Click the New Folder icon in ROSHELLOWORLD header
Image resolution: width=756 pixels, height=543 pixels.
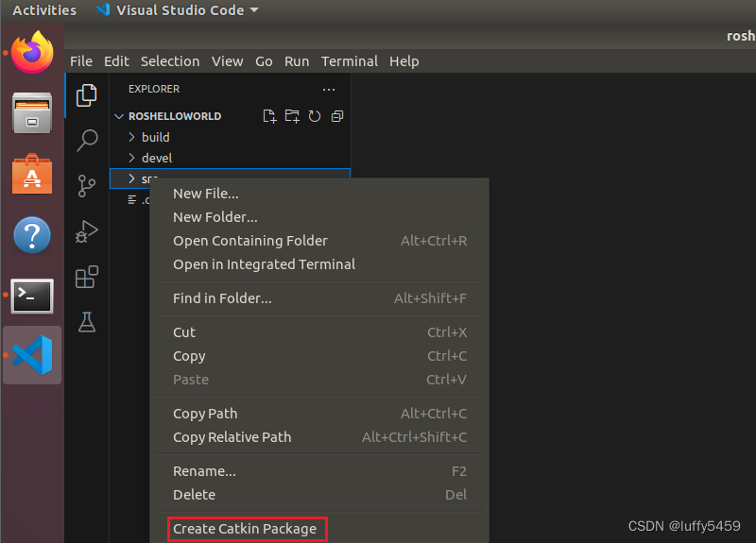click(292, 116)
